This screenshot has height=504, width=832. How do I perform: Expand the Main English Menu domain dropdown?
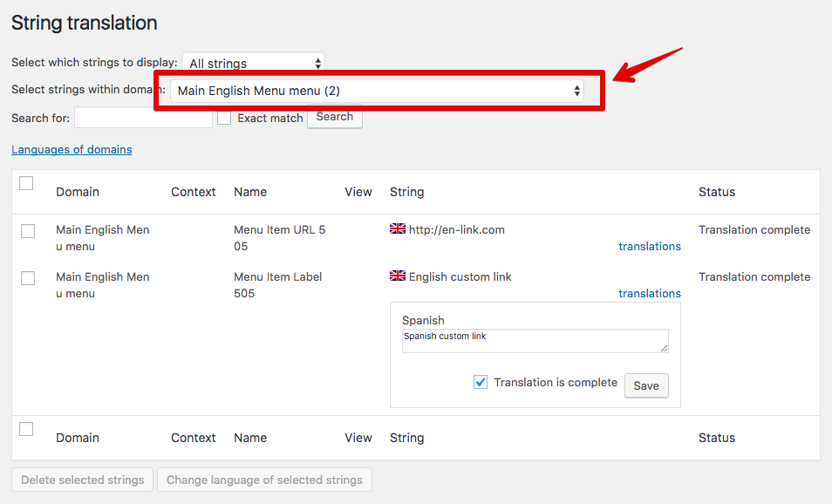tap(377, 91)
